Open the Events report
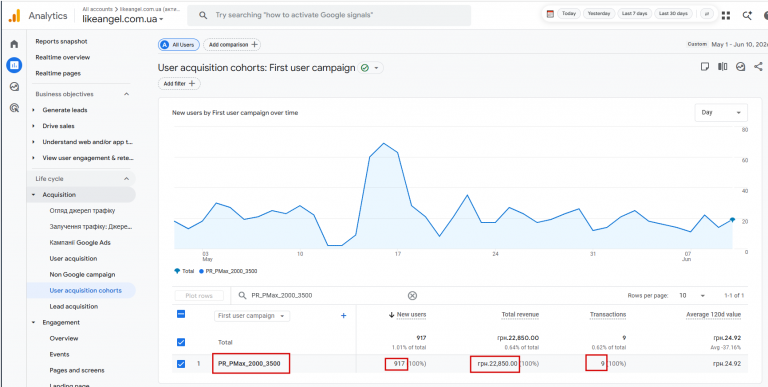Viewport: 768px width, 387px height. coord(59,354)
